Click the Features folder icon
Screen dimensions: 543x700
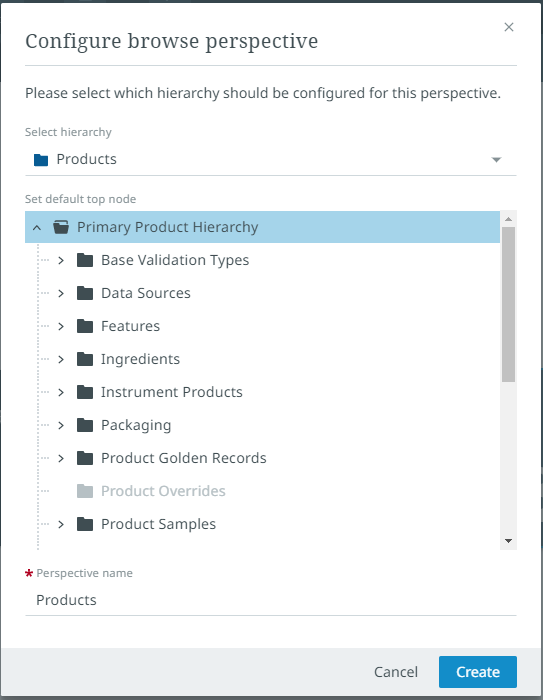click(x=85, y=326)
